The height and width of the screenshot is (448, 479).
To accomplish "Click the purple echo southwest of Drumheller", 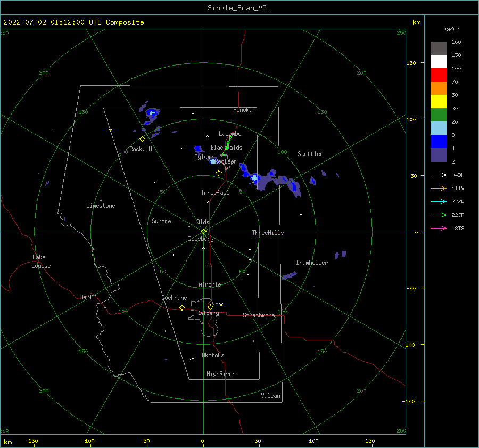I will coord(289,275).
